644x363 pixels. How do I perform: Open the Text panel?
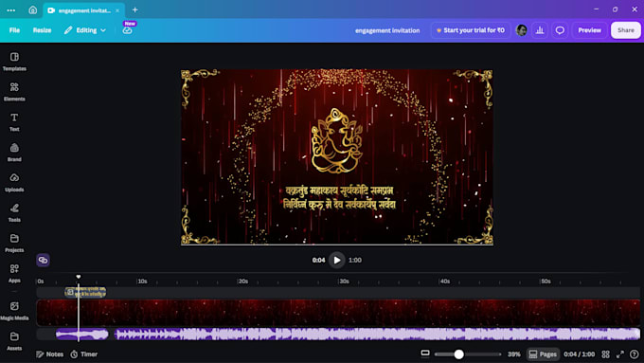click(14, 122)
